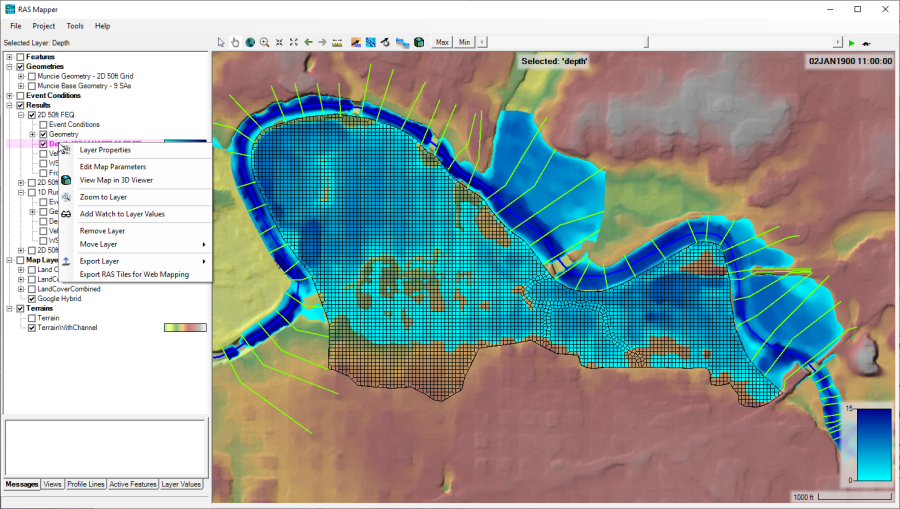Click the glasses icon beside Add Watch
This screenshot has height=509, width=900.
click(x=66, y=214)
